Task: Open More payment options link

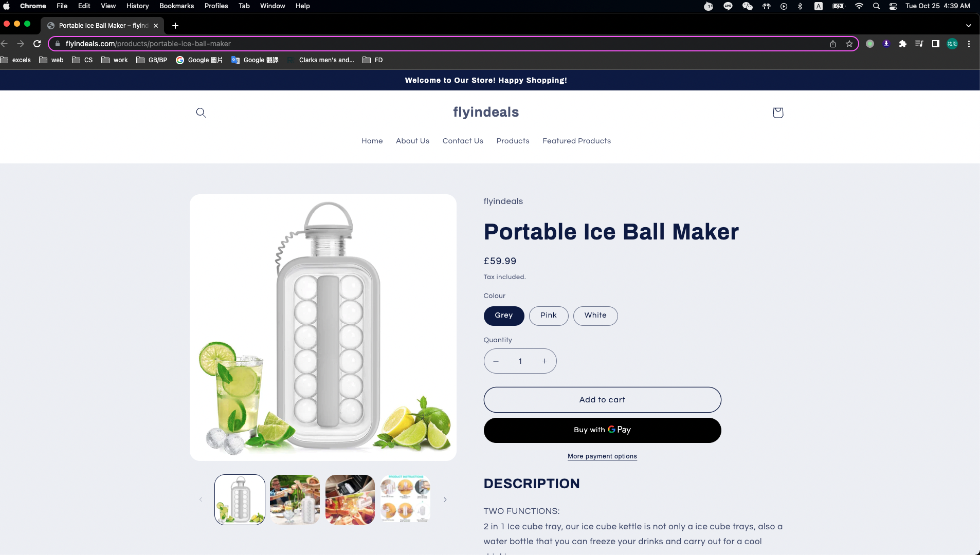Action: tap(602, 456)
